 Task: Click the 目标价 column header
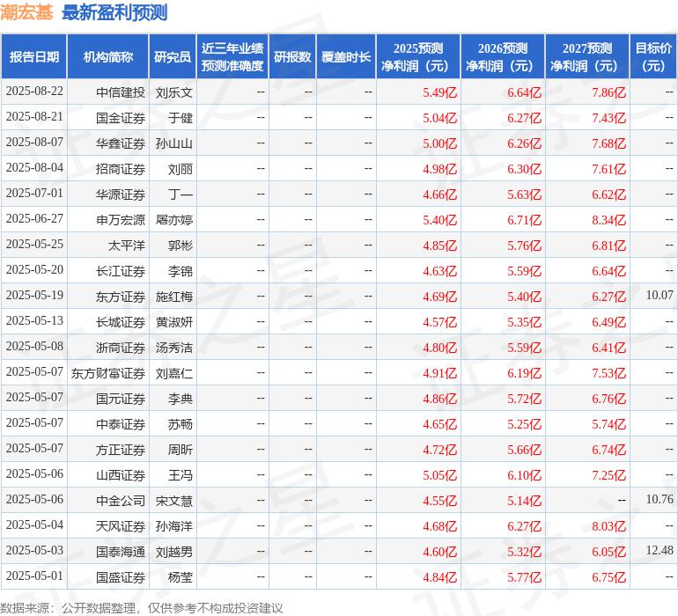point(653,56)
